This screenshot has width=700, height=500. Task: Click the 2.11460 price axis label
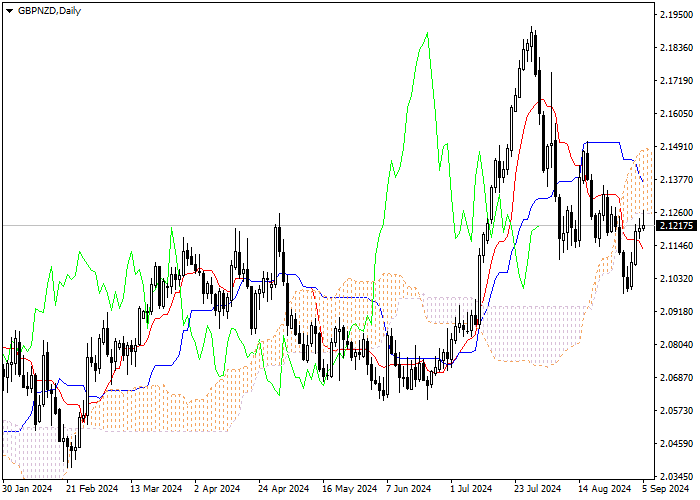pos(676,246)
